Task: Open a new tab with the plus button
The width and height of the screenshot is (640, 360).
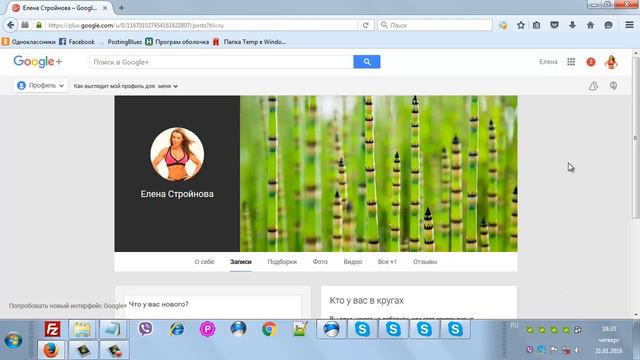Action: [121, 8]
